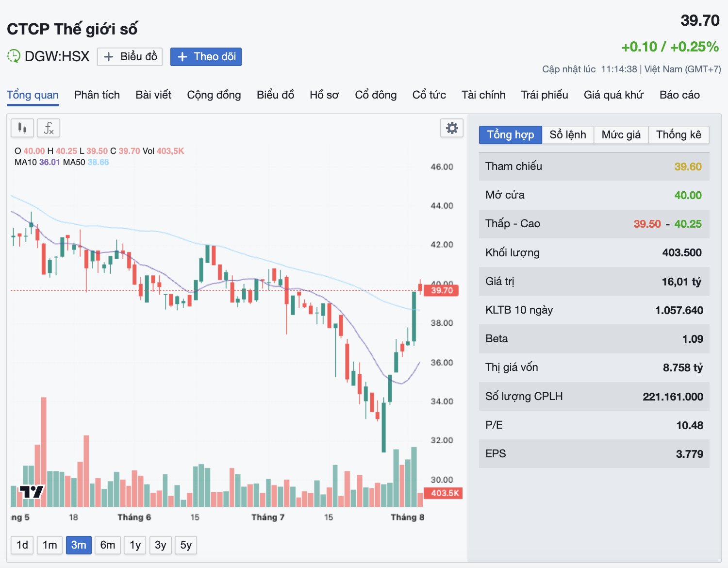Click the plus icon on Theo dõi
Screen dimensions: 728x568
click(182, 57)
